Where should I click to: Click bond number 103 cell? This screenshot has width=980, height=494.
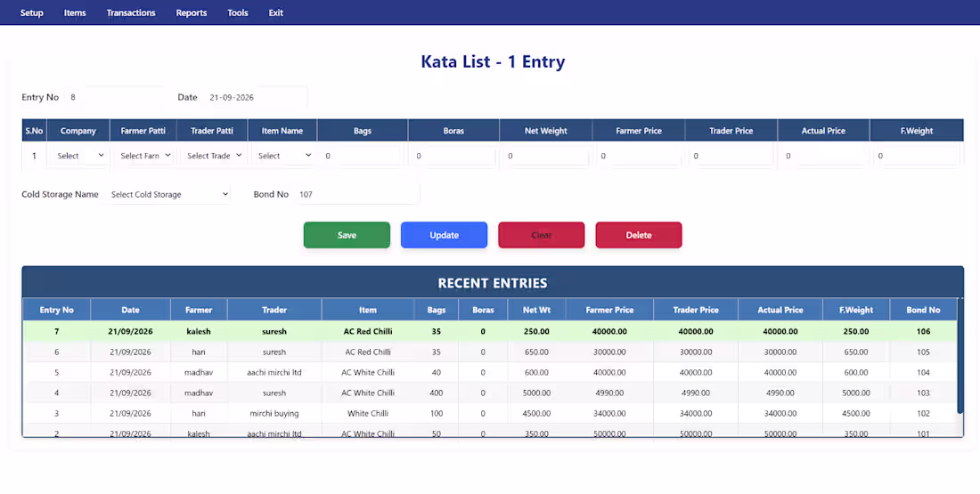tap(924, 393)
